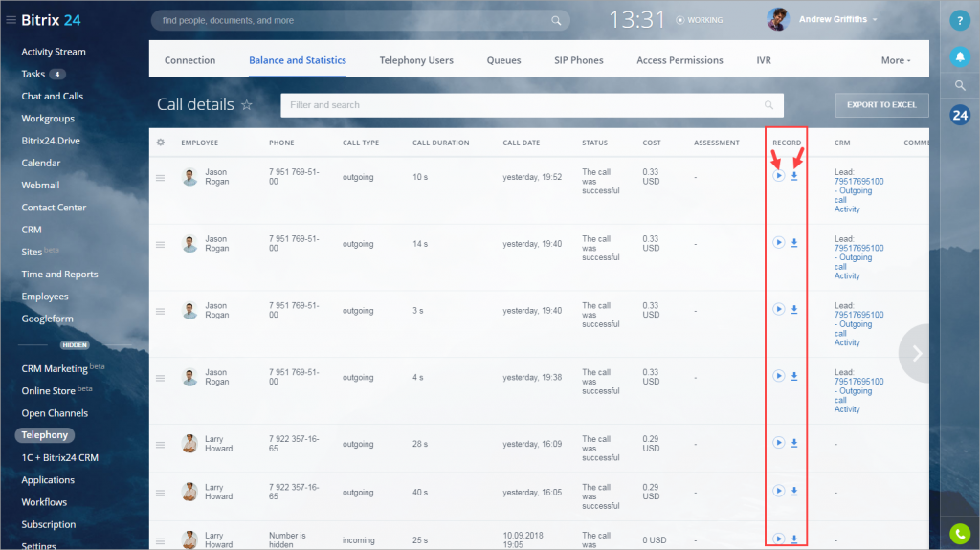
Task: Go to Chat and Calls
Action: point(53,97)
